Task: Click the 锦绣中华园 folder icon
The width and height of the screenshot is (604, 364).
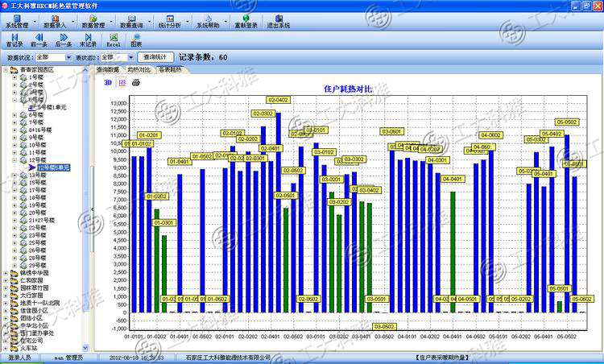Action: (x=14, y=273)
